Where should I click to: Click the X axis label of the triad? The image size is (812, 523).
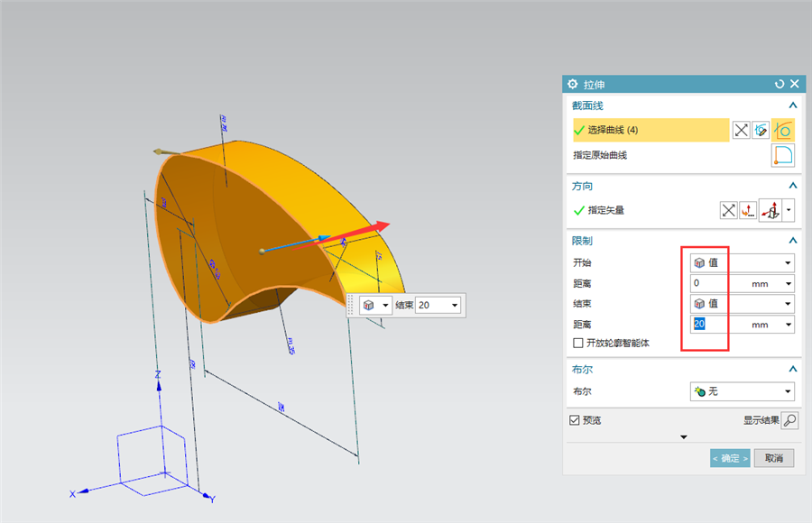pyautogui.click(x=72, y=494)
